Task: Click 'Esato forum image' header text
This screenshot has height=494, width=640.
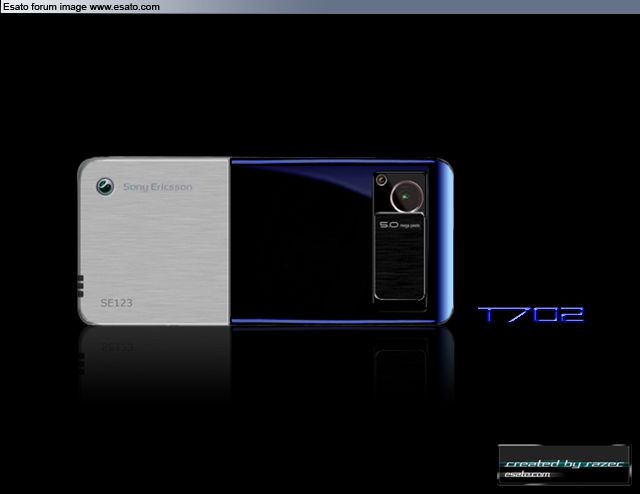Action: [44, 6]
